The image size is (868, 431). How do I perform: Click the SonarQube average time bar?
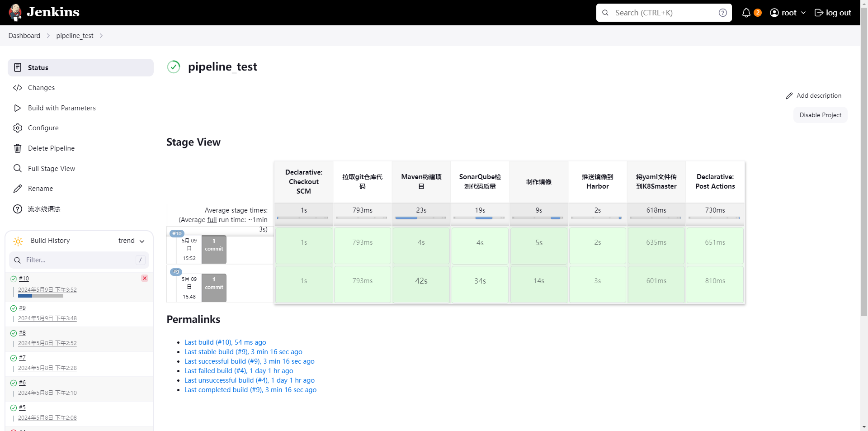click(480, 218)
